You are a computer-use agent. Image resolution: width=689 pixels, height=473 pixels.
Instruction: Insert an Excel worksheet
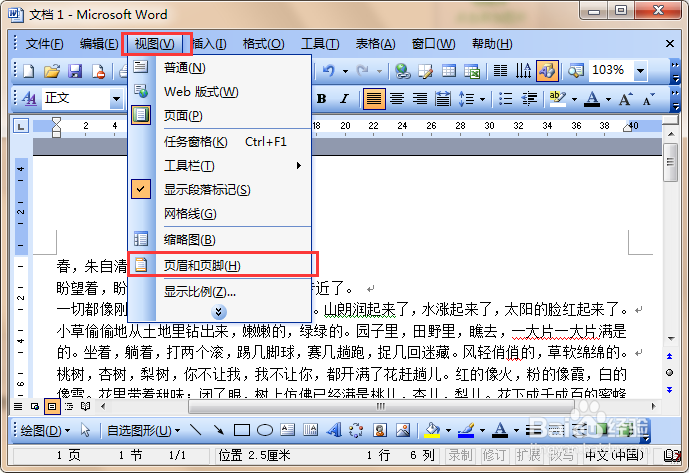tap(472, 71)
